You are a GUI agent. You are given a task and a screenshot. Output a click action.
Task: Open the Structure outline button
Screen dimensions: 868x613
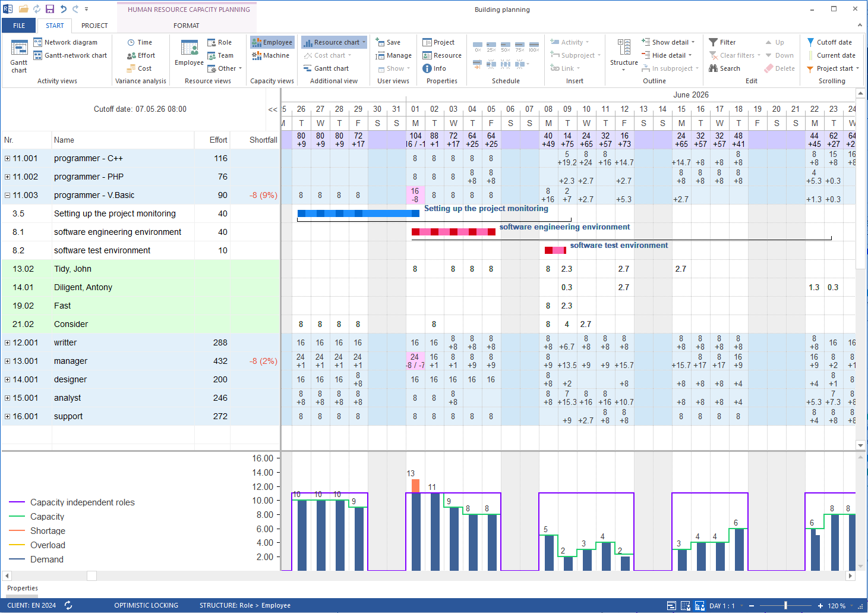click(x=624, y=55)
